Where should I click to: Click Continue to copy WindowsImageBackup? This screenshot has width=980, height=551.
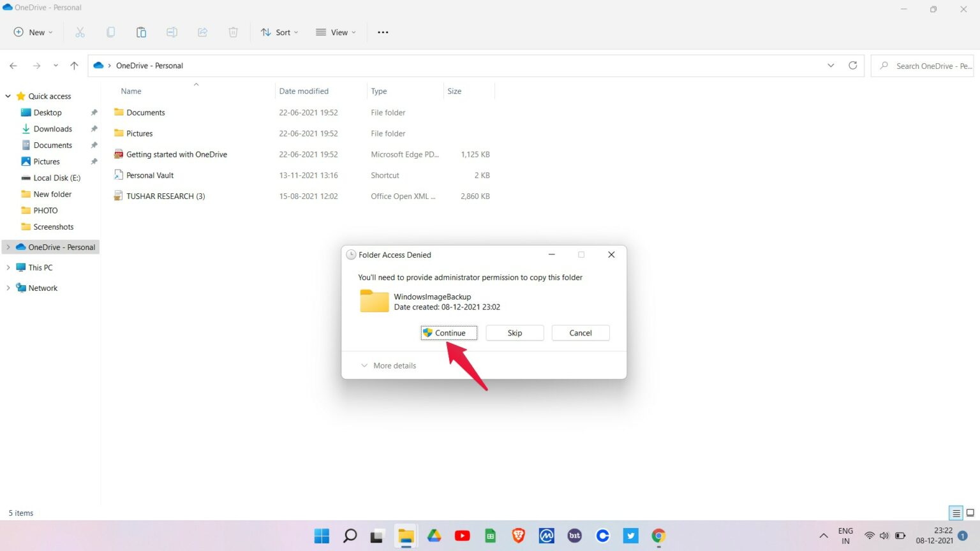point(449,332)
